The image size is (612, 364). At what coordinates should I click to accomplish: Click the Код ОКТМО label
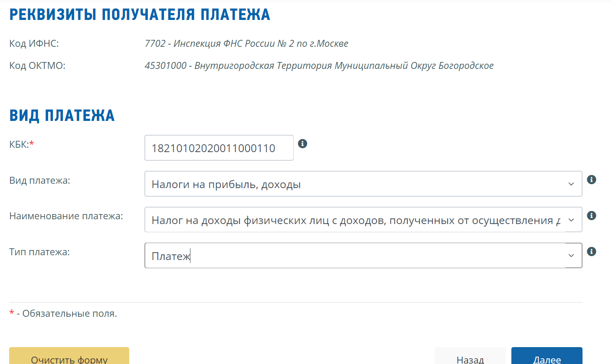pos(37,66)
